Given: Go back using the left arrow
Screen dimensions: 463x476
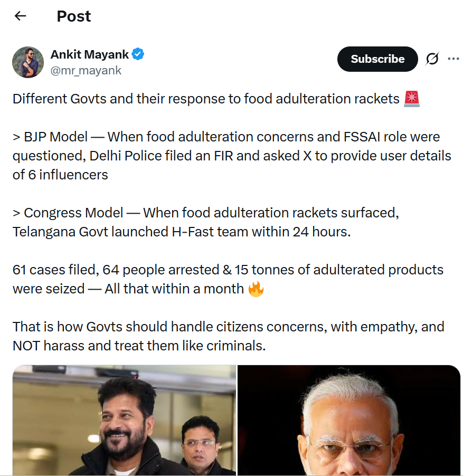Looking at the screenshot, I should (x=20, y=16).
